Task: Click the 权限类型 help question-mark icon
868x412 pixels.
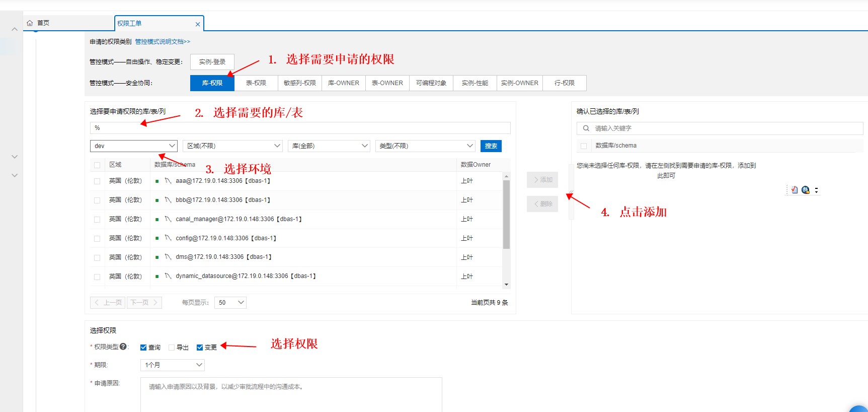Action: pyautogui.click(x=123, y=347)
